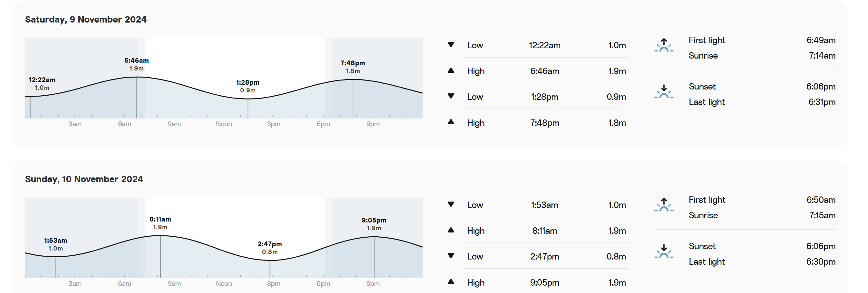Viewport: 868px width, 293px height.
Task: Click the up arrow beside Saturday 6:46am high
Action: [x=451, y=71]
